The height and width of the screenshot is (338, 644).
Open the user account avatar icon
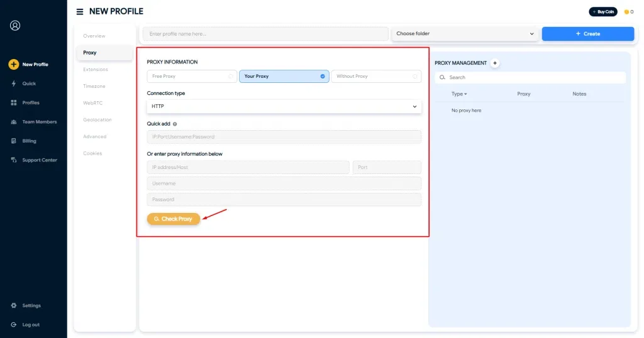click(15, 25)
